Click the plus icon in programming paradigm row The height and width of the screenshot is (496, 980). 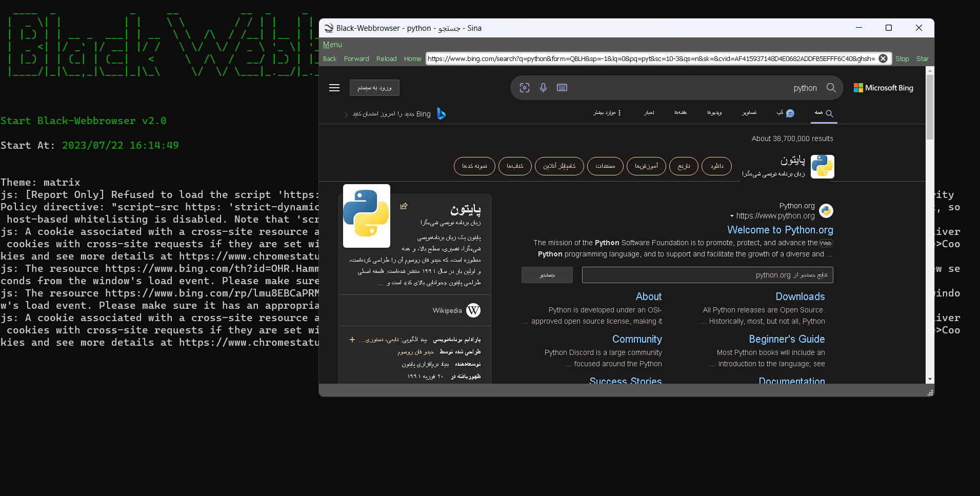tap(352, 340)
